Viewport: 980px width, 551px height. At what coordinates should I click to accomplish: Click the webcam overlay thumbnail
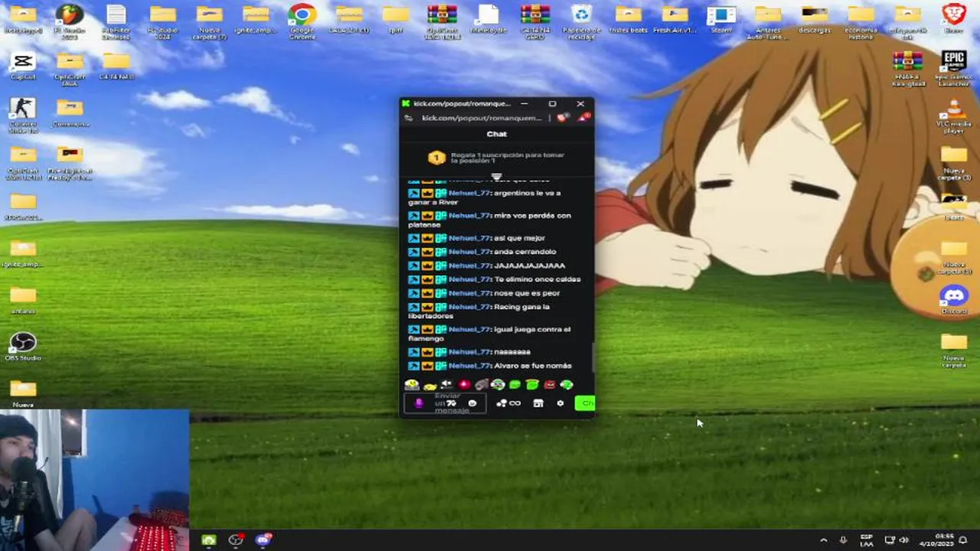point(94,480)
